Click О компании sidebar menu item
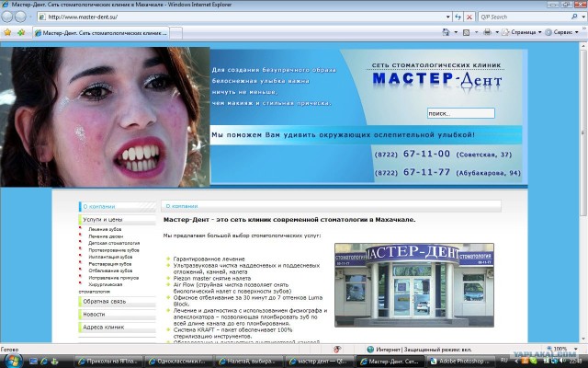The height and width of the screenshot is (368, 588). tap(118, 206)
